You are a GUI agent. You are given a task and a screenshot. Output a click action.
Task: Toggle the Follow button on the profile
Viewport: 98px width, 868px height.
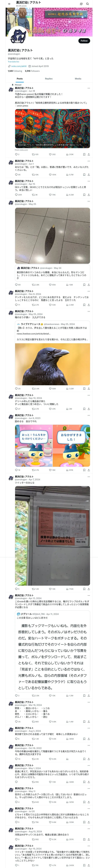click(x=84, y=41)
